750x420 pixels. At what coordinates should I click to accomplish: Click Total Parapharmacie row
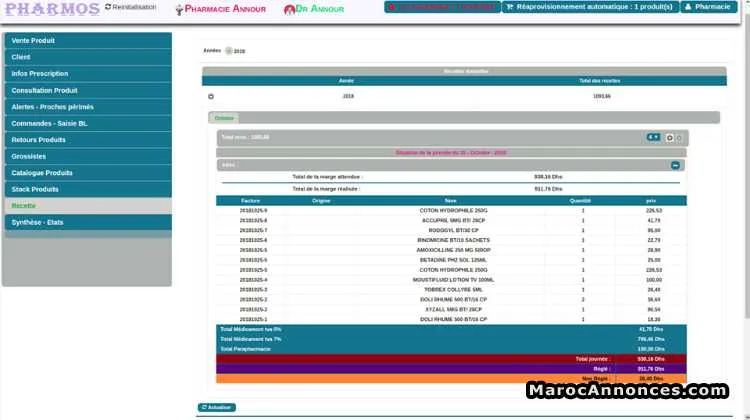coord(451,349)
